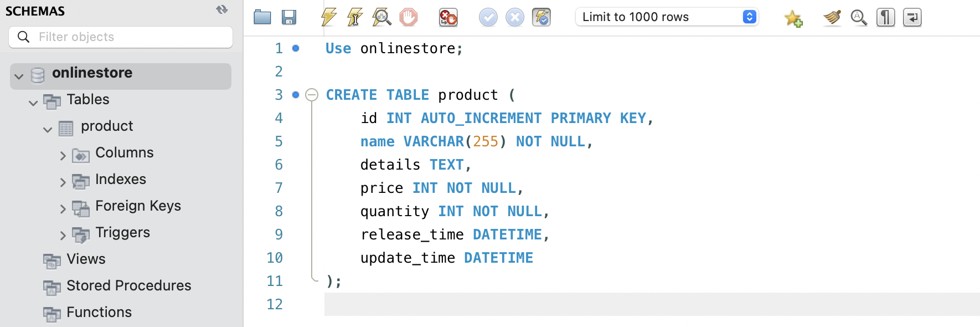Click 'AUTO_INCREMENT' in the id definition
Viewport: 980px width, 327px height.
click(x=481, y=118)
